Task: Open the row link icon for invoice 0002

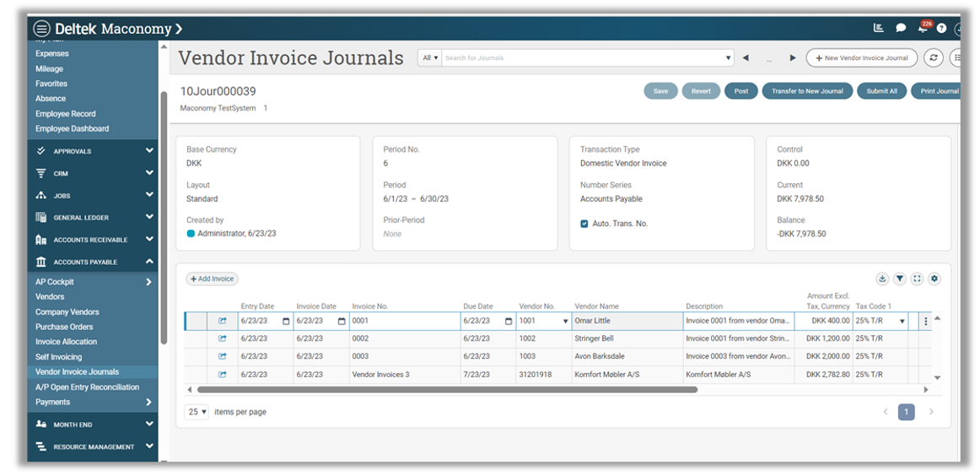Action: [x=223, y=338]
